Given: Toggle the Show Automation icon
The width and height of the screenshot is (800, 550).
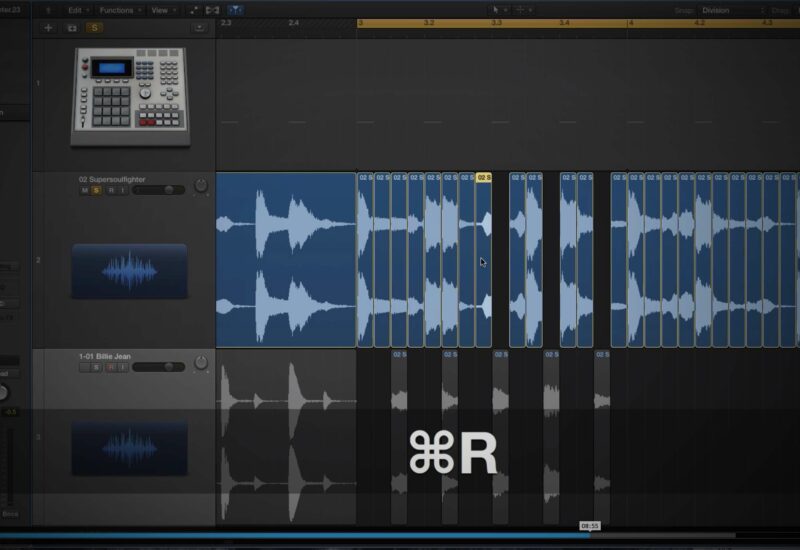Looking at the screenshot, I should tap(194, 10).
